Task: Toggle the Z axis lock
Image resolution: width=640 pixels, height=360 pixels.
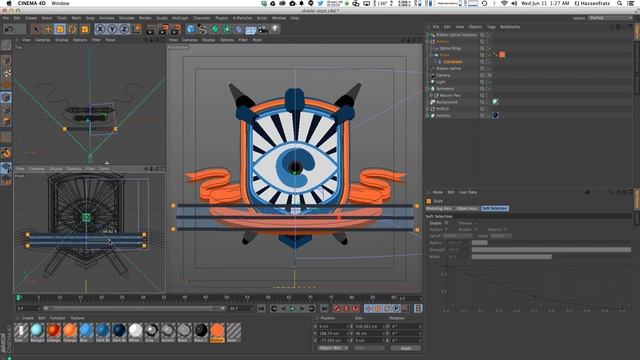Action: 124,29
